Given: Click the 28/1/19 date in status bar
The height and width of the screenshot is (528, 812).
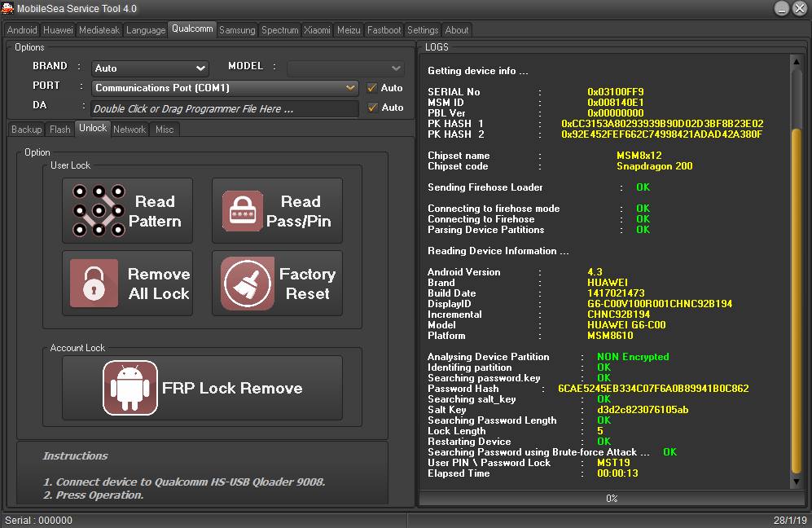Looking at the screenshot, I should 790,520.
